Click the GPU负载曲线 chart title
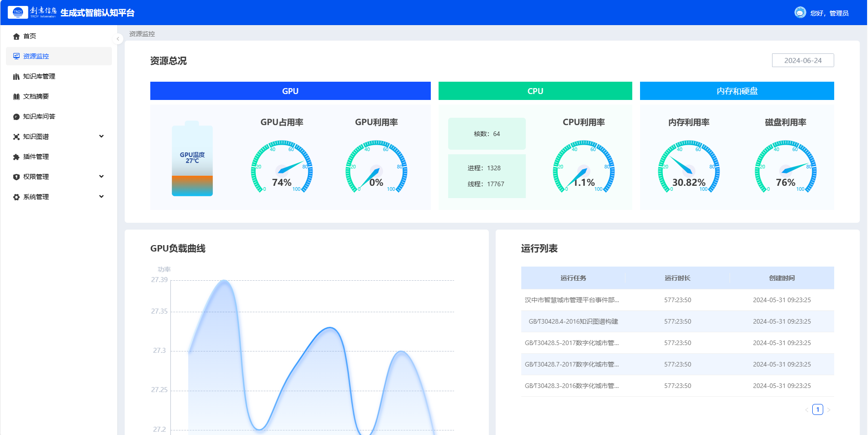868x435 pixels. pos(178,248)
